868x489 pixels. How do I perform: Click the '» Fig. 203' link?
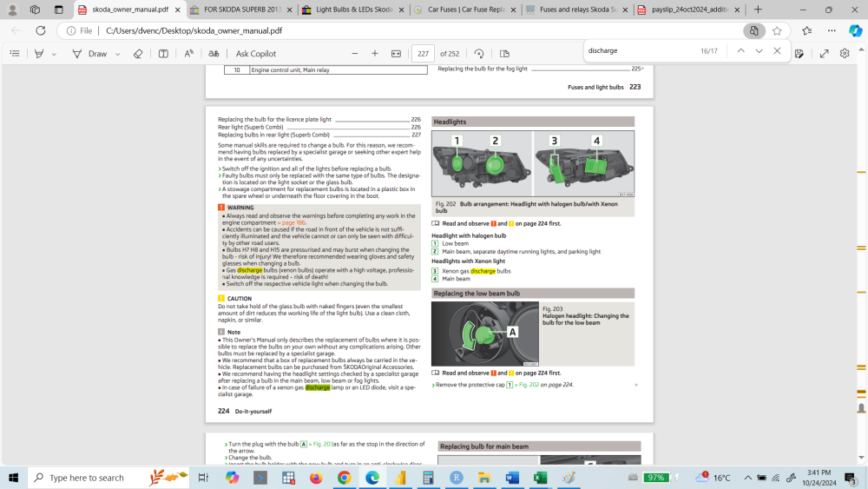click(x=320, y=444)
